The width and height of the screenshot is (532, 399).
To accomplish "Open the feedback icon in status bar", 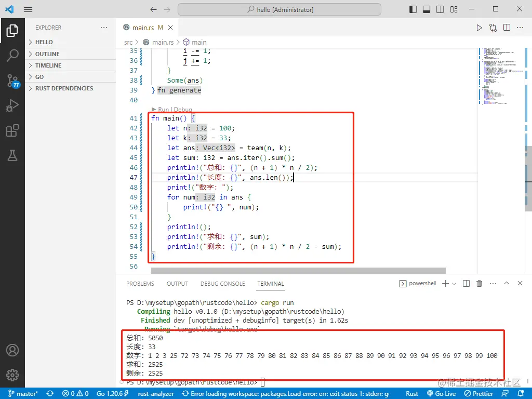I will [x=505, y=394].
